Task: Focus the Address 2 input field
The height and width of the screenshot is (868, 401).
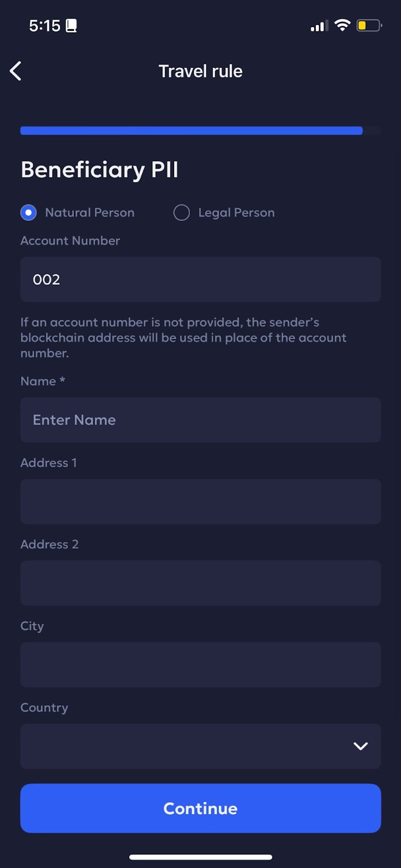Action: tap(201, 583)
